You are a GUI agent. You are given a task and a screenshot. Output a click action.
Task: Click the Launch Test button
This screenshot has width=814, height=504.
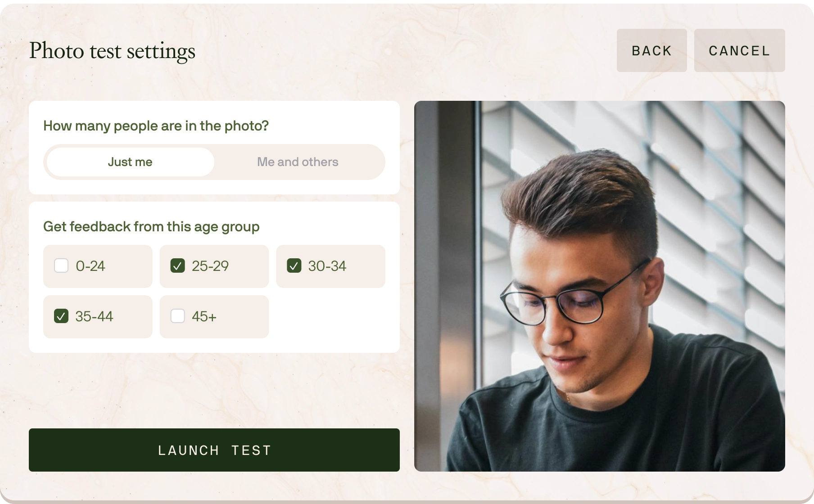(x=214, y=450)
